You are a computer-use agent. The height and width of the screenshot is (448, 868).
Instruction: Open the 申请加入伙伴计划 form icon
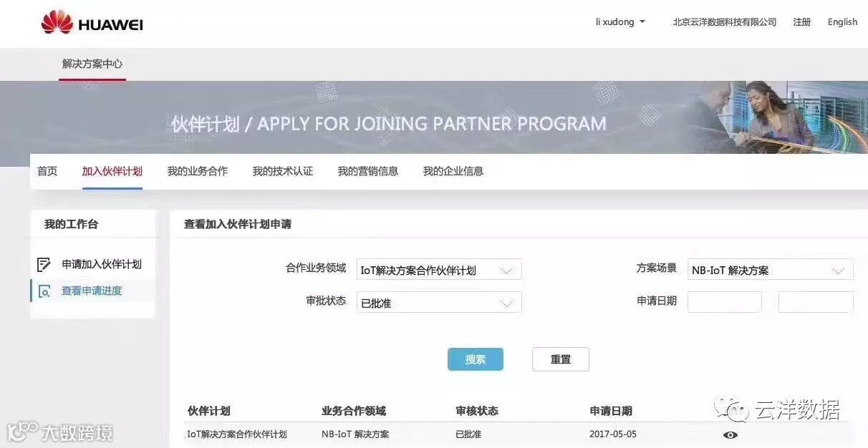[x=44, y=265]
